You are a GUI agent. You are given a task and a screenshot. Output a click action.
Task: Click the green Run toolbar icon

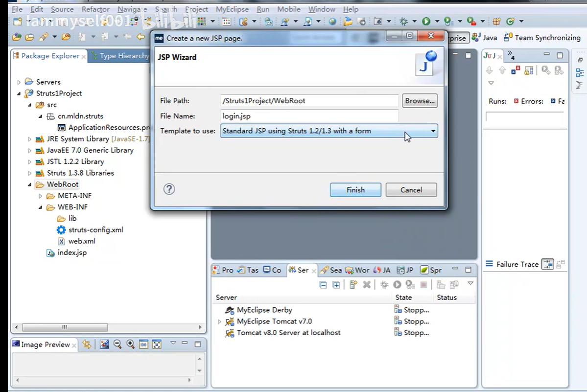(x=426, y=22)
